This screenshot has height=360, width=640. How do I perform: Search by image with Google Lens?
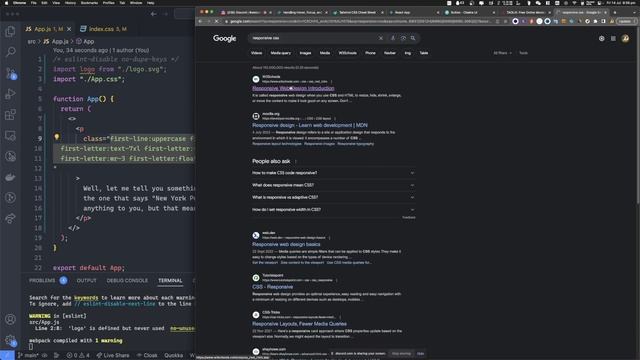pos(403,38)
